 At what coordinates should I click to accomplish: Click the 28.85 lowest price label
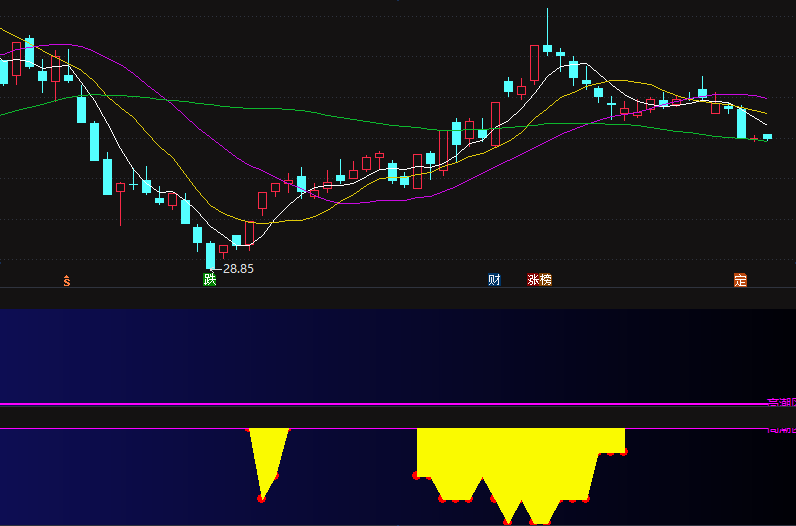tap(238, 269)
